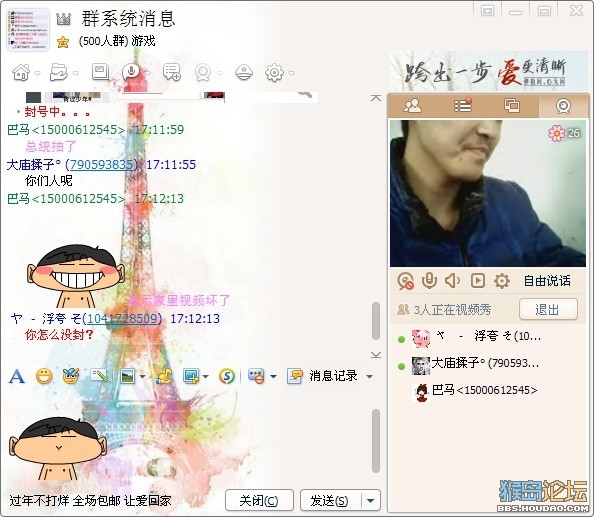Open the magic emoticon icon
Image resolution: width=594 pixels, height=517 pixels.
coord(71,376)
